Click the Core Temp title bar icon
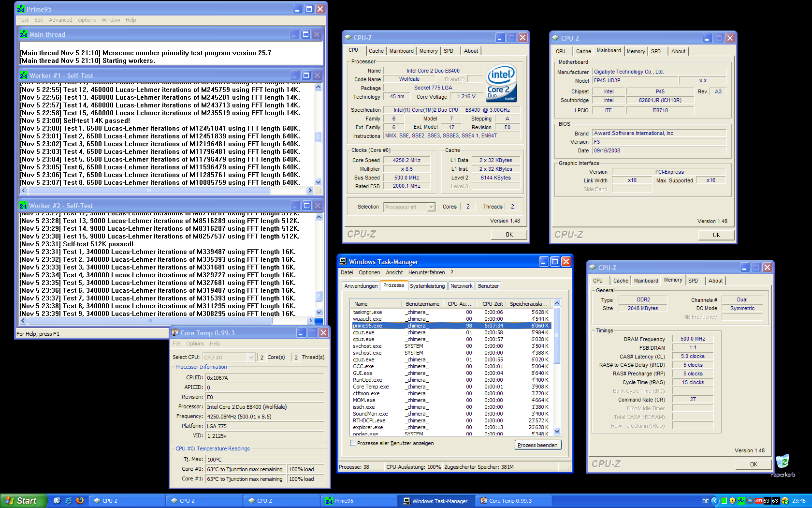 [x=175, y=333]
